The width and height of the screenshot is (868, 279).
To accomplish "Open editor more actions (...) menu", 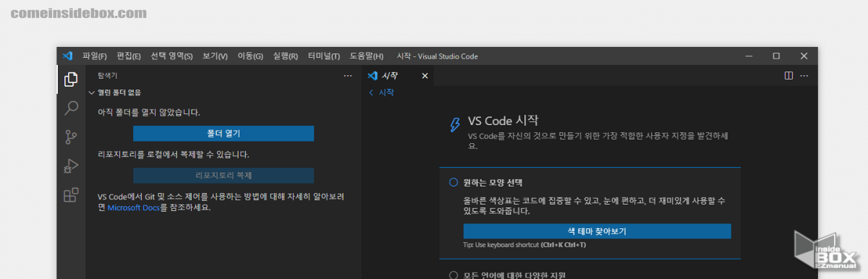I will [x=804, y=75].
